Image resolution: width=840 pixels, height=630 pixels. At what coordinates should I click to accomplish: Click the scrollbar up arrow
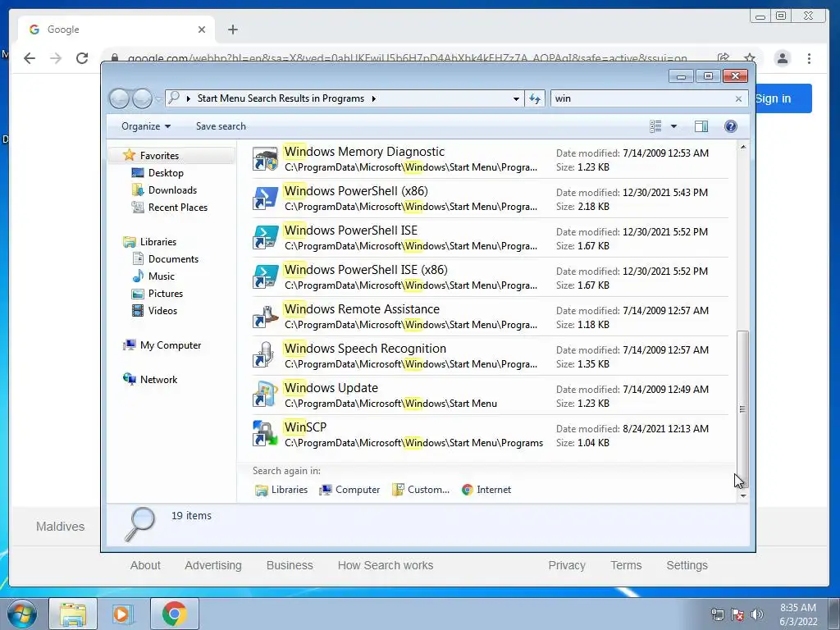[743, 147]
